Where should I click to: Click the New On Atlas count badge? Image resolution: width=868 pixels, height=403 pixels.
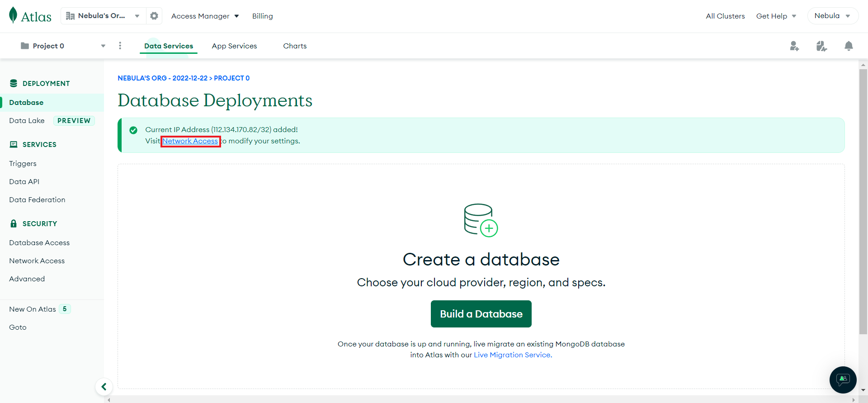65,309
